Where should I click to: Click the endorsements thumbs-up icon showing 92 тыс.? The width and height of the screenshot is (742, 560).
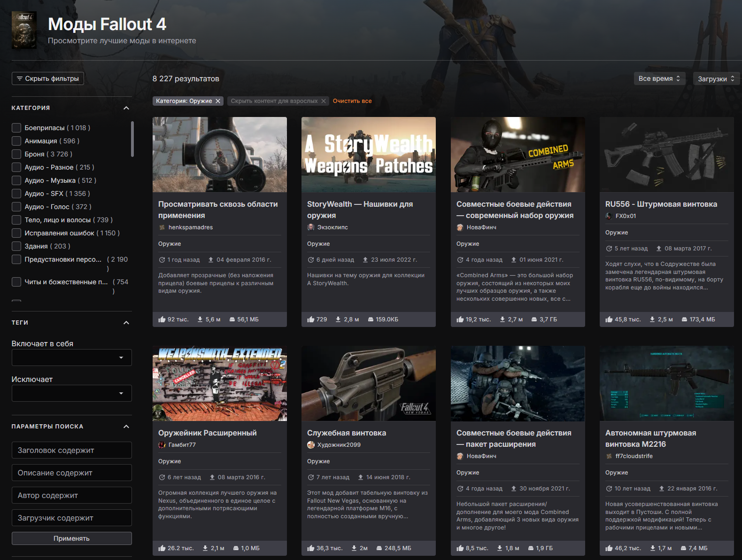click(162, 319)
